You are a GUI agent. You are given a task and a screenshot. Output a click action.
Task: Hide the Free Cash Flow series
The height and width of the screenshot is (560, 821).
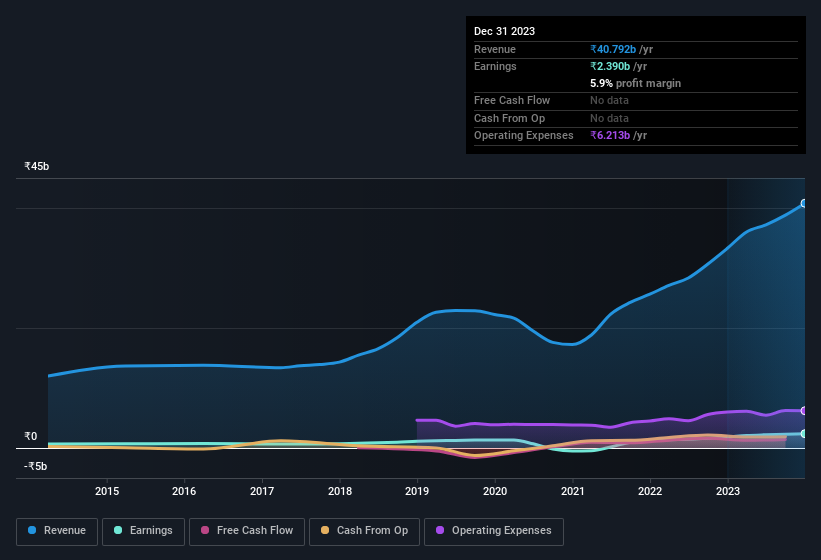(x=247, y=530)
